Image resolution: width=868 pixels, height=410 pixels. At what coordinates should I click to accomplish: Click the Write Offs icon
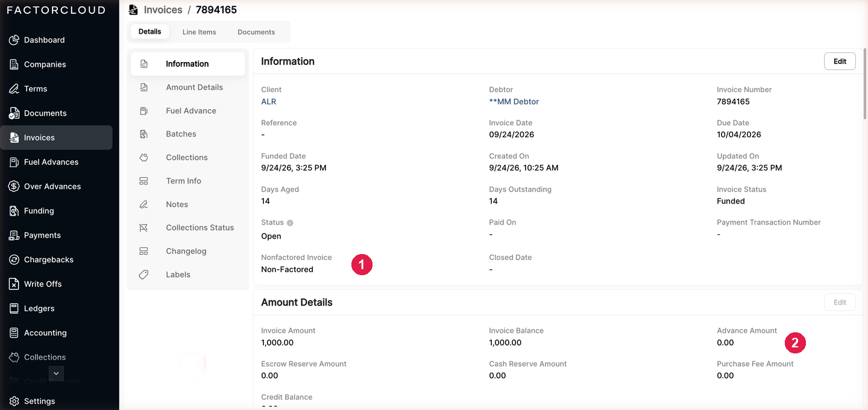coord(14,284)
